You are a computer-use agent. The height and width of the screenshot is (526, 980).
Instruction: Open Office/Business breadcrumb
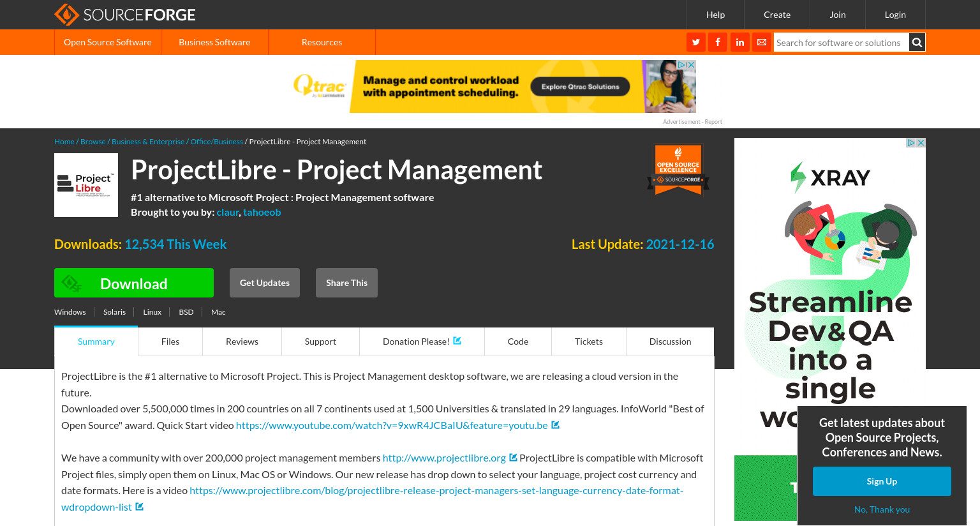[216, 142]
